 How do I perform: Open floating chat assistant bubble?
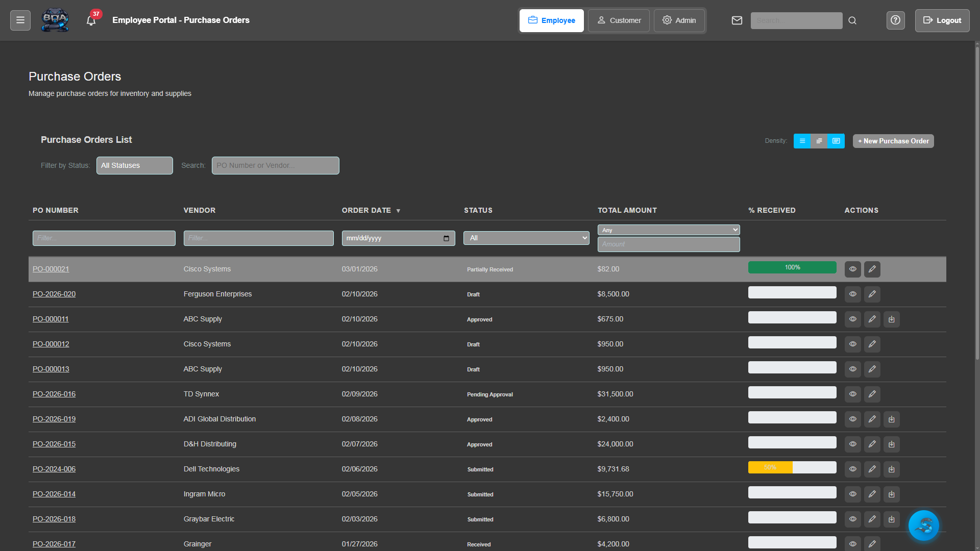pos(923,525)
